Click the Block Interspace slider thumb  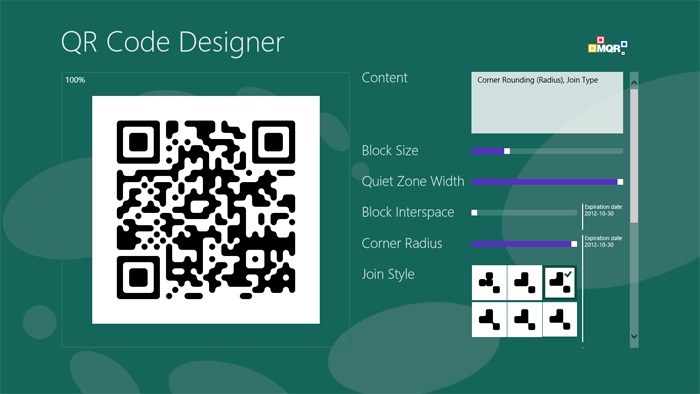click(x=474, y=213)
